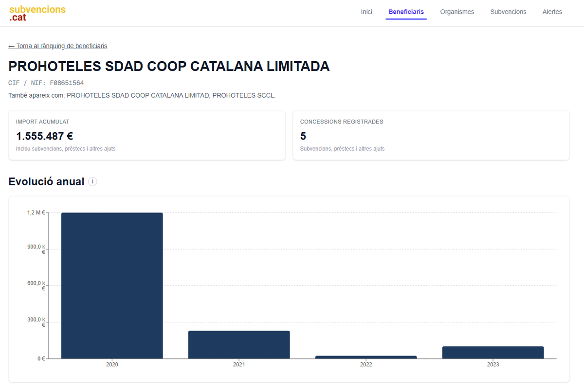Click the IMPORT ACUMULAT label
The image size is (584, 392).
tap(43, 122)
